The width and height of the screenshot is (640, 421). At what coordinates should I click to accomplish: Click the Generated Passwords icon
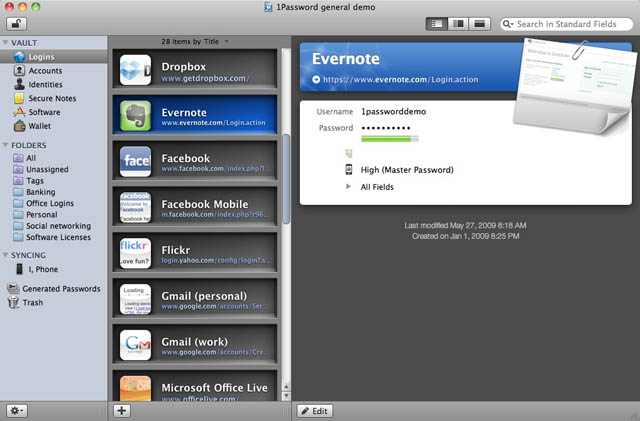(x=13, y=288)
